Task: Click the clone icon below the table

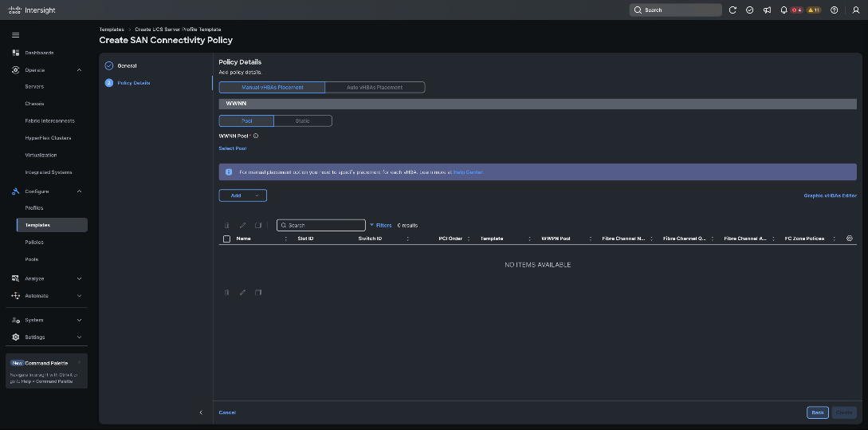Action: [x=258, y=293]
